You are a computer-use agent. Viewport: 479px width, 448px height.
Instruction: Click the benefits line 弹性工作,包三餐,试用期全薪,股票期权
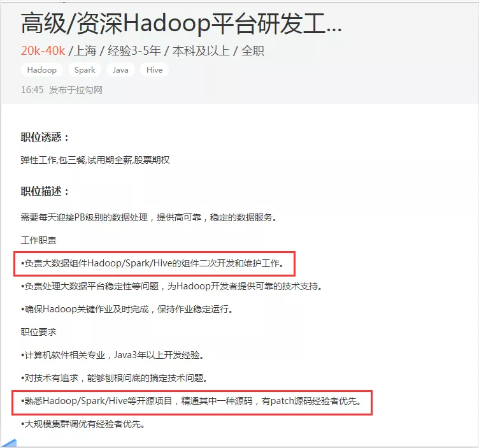[95, 160]
